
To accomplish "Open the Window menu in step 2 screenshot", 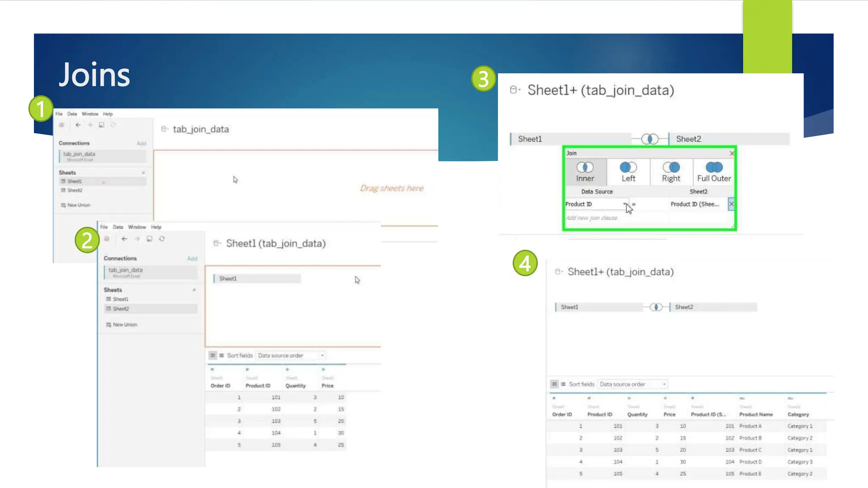I will [137, 227].
